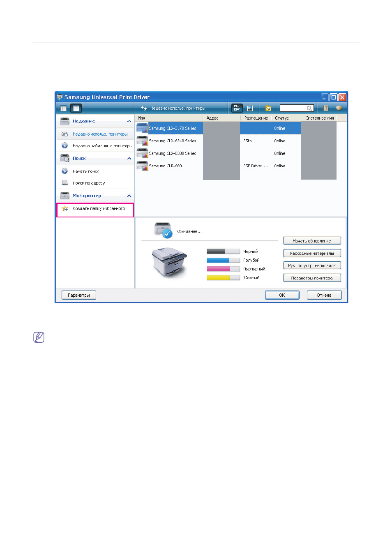The height and width of the screenshot is (554, 392).
Task: Click Начать обновление button
Action: pos(312,241)
